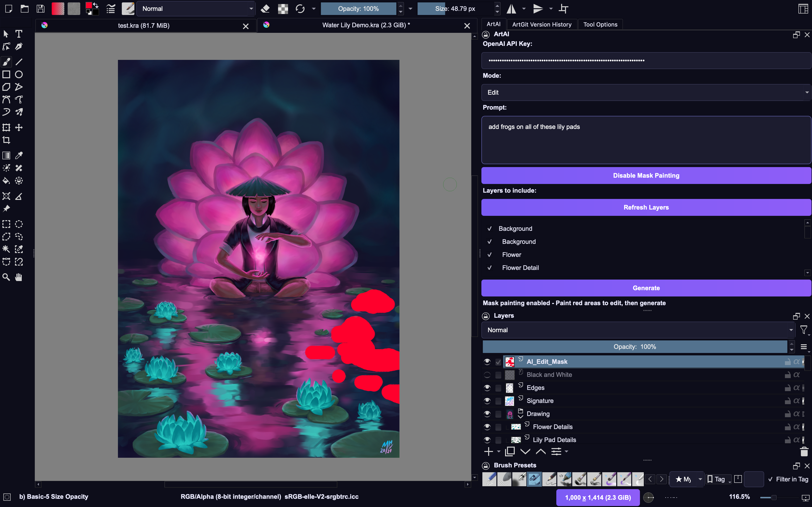812x507 pixels.
Task: Hide the Signature layer
Action: click(x=487, y=401)
